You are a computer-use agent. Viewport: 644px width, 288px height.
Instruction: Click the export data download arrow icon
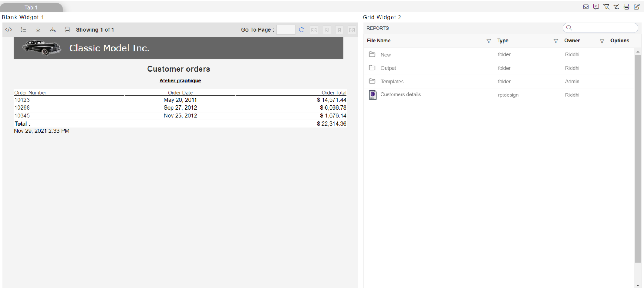[38, 29]
